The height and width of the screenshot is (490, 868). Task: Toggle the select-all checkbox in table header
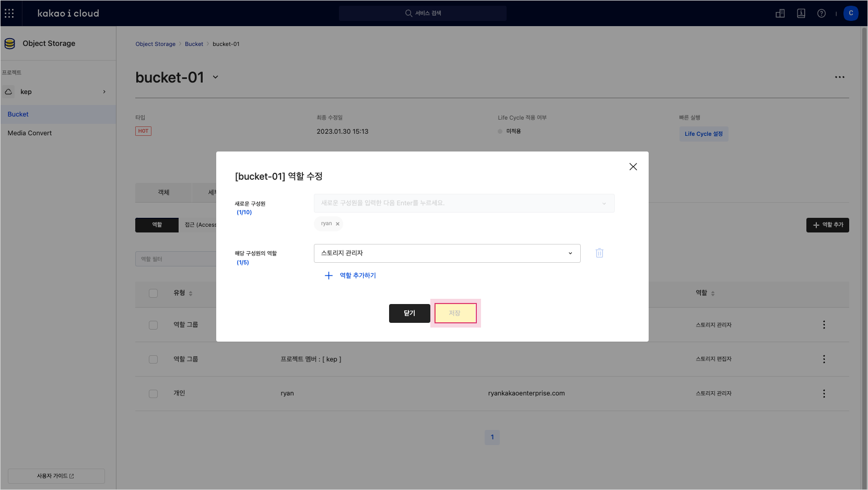click(x=153, y=294)
